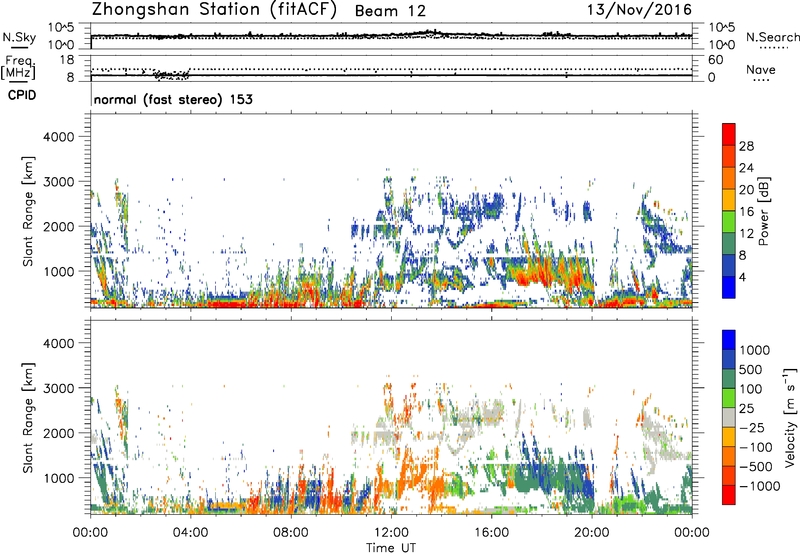Click the left "10^5" noise axis tick
The width and height of the screenshot is (800, 554).
(x=62, y=28)
